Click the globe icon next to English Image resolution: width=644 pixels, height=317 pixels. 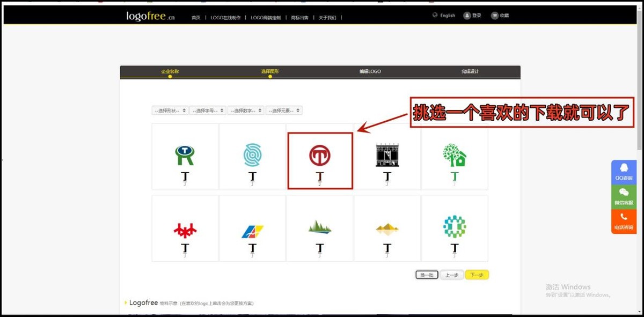coord(434,15)
